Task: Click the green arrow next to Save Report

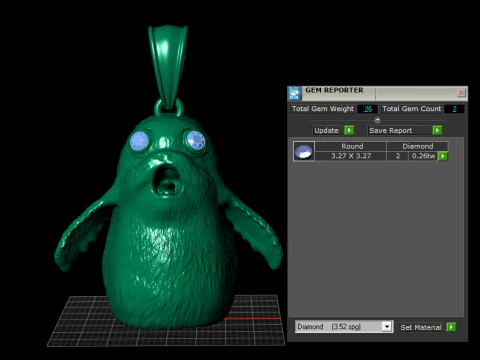Action: click(437, 130)
